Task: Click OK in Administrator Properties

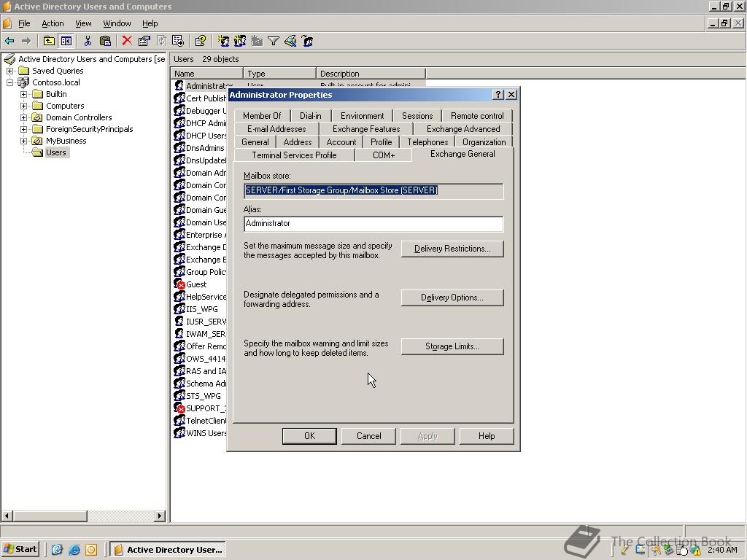Action: (x=309, y=436)
